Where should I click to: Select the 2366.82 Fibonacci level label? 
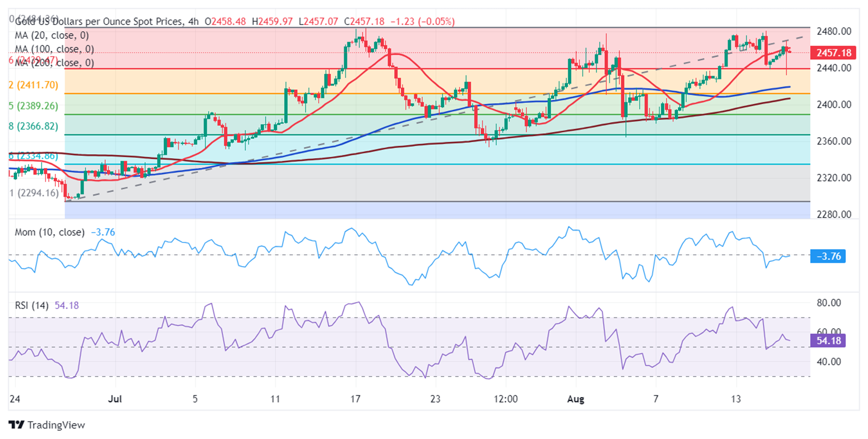(33, 126)
